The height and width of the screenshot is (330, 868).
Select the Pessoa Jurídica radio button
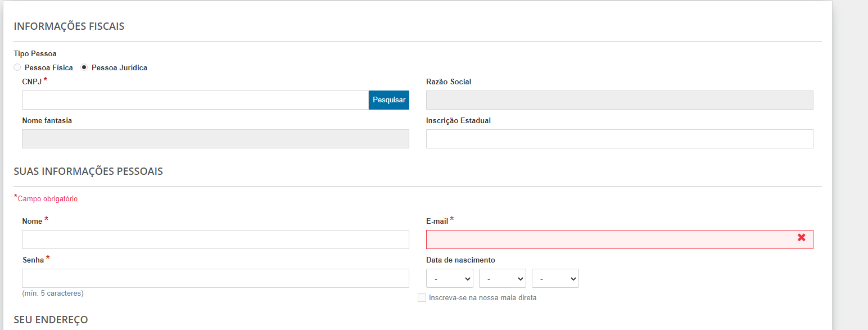(84, 67)
